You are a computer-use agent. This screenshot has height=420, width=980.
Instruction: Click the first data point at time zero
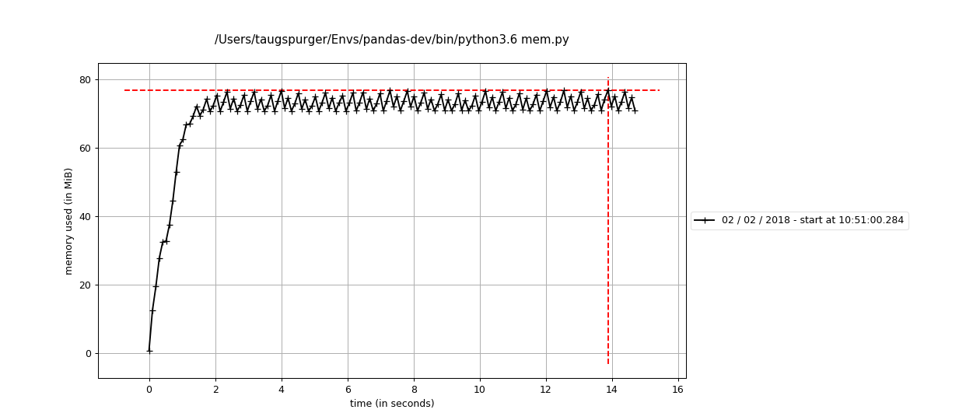pos(149,350)
